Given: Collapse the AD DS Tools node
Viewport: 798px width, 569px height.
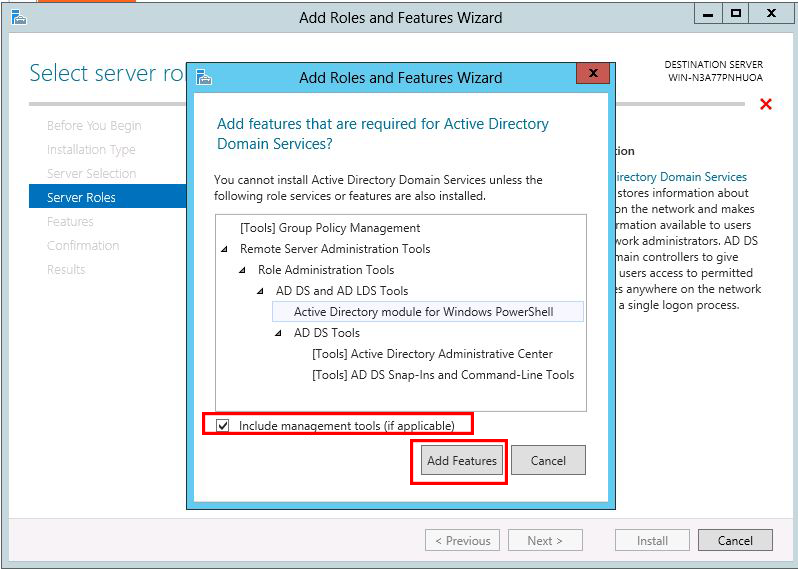Looking at the screenshot, I should [x=278, y=333].
